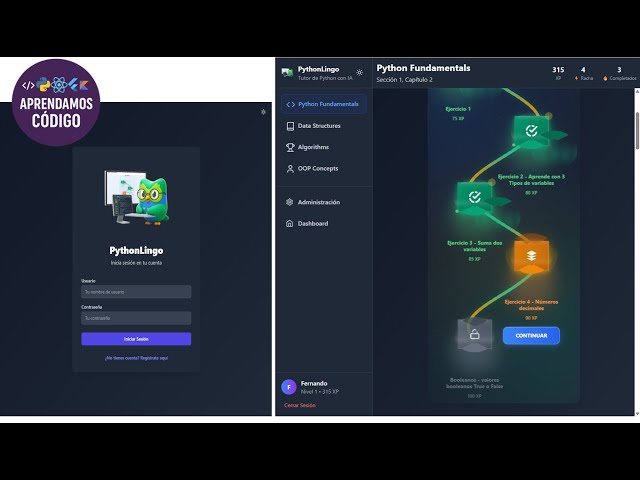Open Algorithms section
The width and height of the screenshot is (640, 480).
pyautogui.click(x=324, y=147)
